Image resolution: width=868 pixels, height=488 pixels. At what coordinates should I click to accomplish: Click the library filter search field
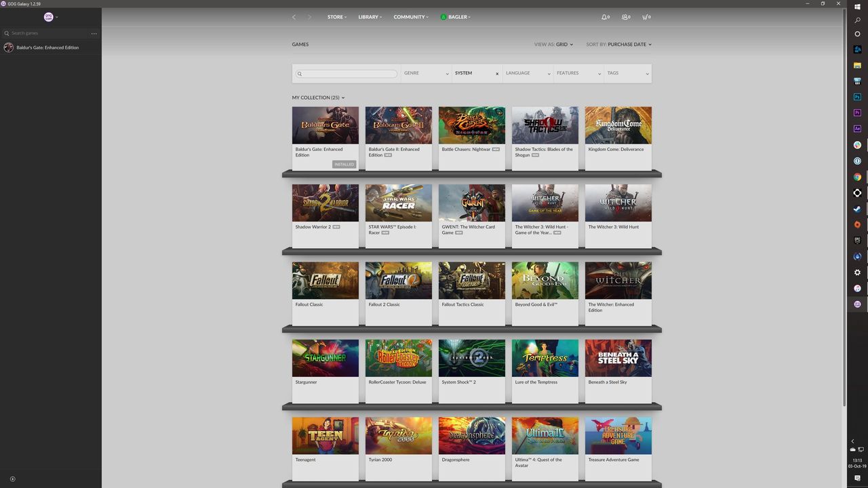347,74
